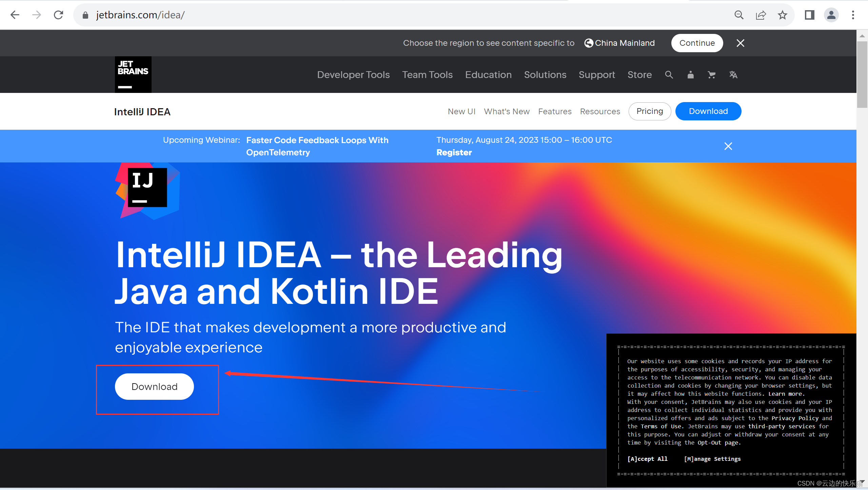Open the What's New tab
The width and height of the screenshot is (868, 490).
[x=507, y=111]
